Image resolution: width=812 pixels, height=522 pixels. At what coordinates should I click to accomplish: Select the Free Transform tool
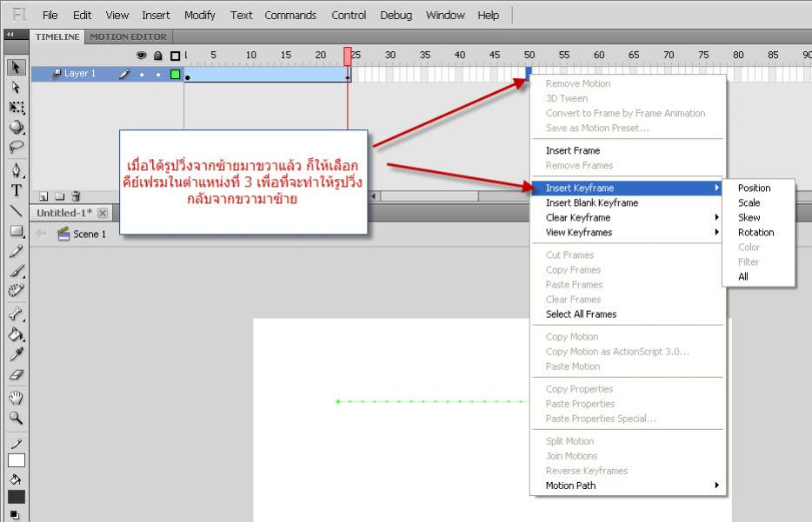[16, 107]
